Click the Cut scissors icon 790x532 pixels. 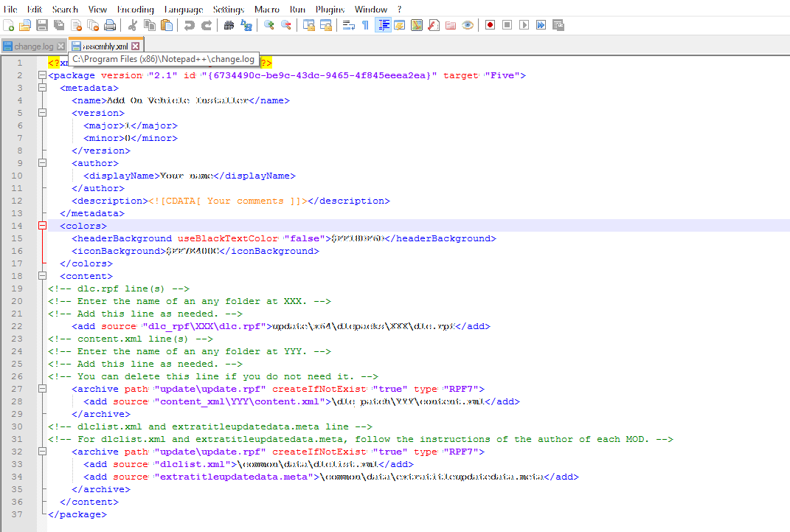coord(133,25)
